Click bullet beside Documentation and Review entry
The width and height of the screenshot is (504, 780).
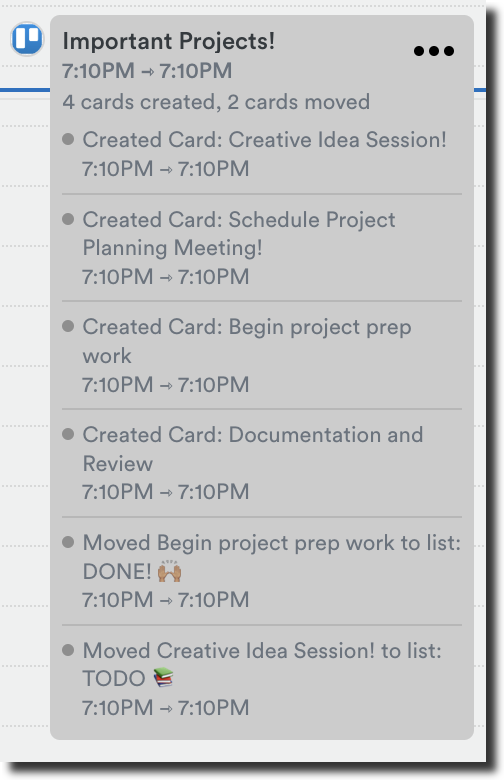(x=68, y=434)
